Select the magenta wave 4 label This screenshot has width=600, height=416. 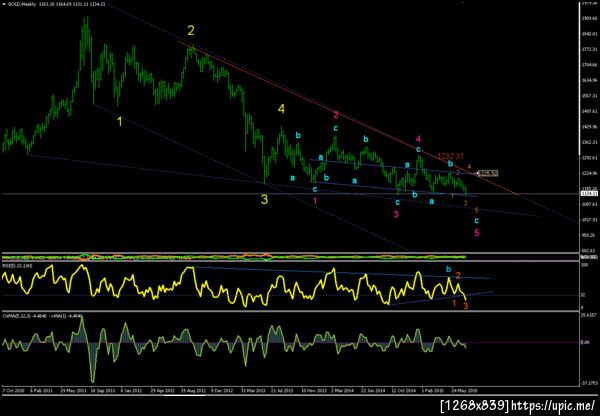click(418, 139)
